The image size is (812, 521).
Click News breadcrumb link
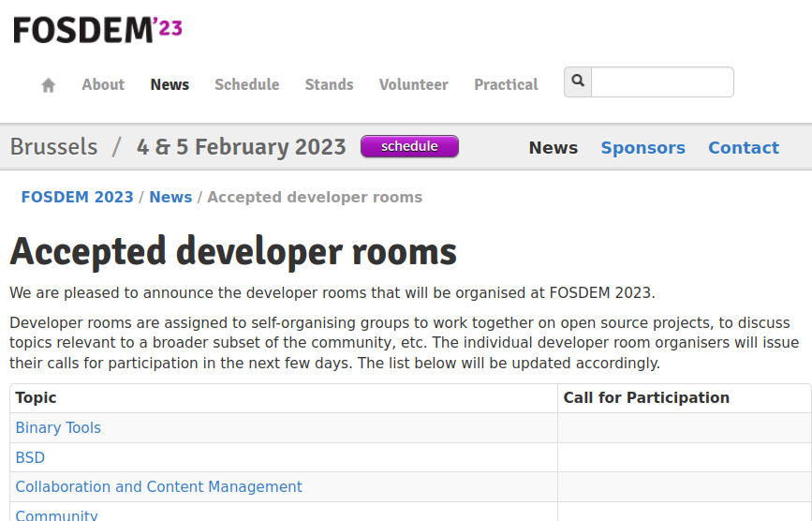point(170,198)
